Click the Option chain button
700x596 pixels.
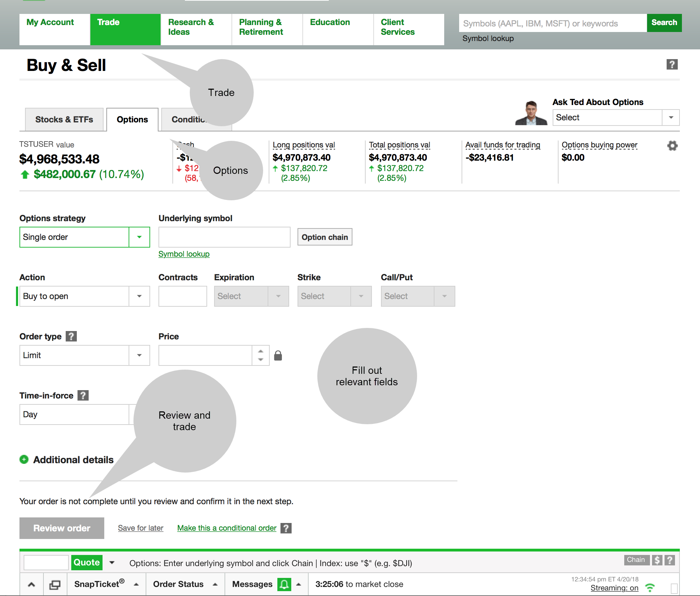point(326,237)
